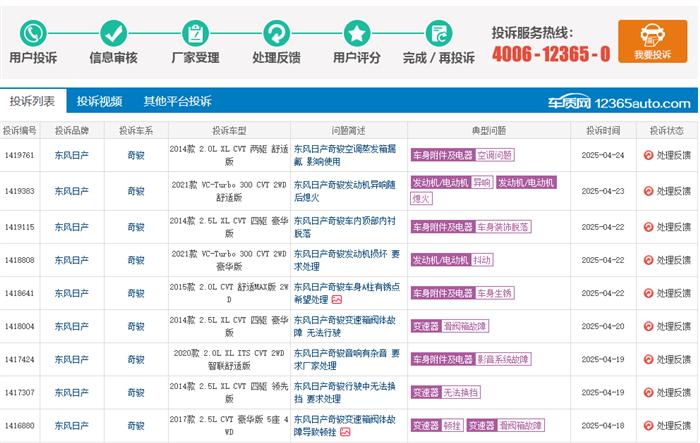Click date 2025-04-24
The image size is (700, 443).
(x=603, y=155)
